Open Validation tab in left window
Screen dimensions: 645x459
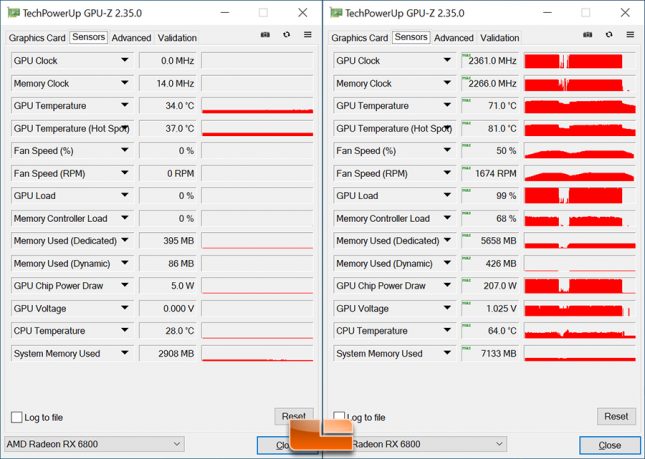[x=177, y=38]
